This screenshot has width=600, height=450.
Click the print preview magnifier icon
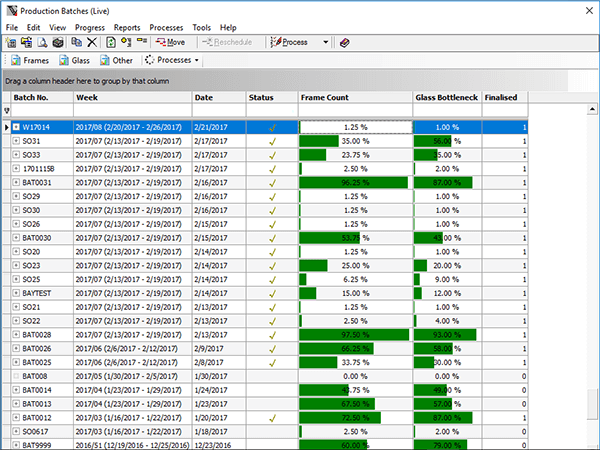tap(43, 43)
